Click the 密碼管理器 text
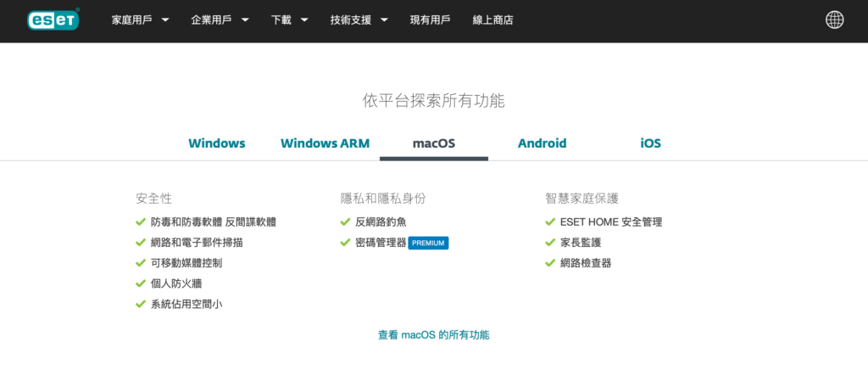 click(x=381, y=243)
